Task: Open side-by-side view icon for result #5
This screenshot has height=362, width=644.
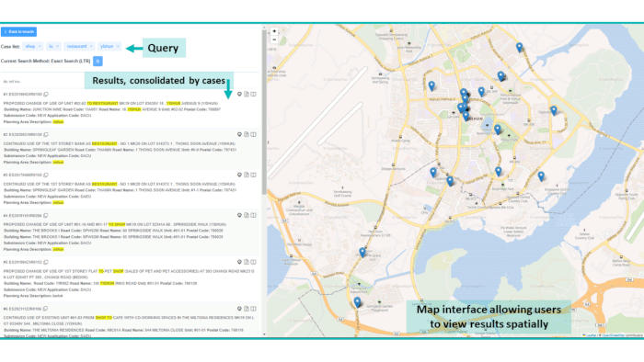Action: pyautogui.click(x=253, y=262)
